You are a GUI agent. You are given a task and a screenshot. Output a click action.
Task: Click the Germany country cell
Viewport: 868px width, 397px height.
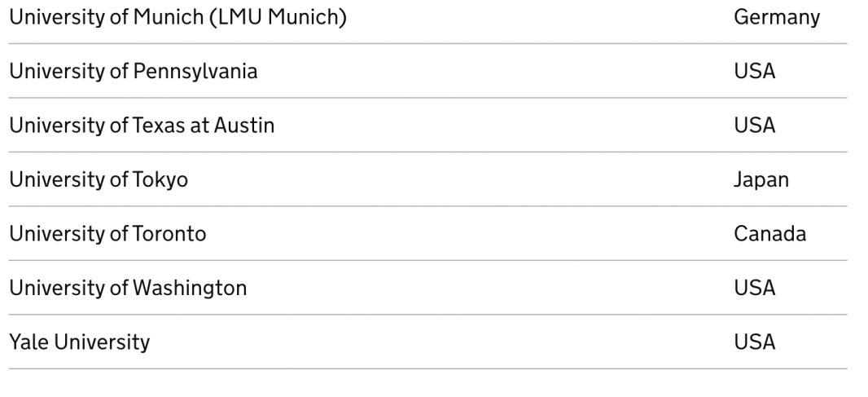click(x=777, y=17)
